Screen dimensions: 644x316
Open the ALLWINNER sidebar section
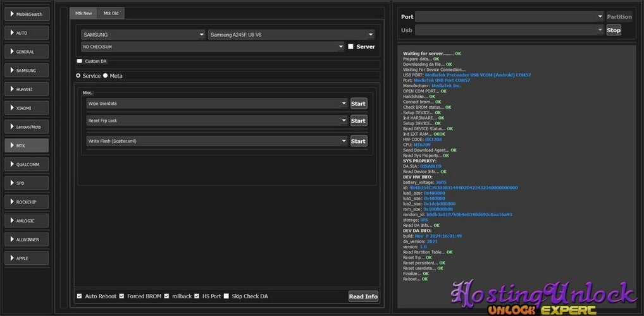[27, 240]
